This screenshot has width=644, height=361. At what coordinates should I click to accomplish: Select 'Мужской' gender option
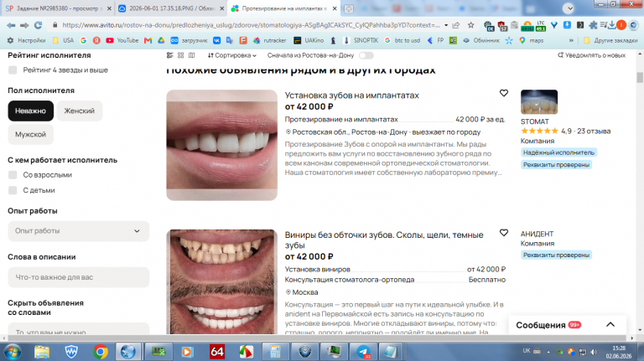point(31,134)
